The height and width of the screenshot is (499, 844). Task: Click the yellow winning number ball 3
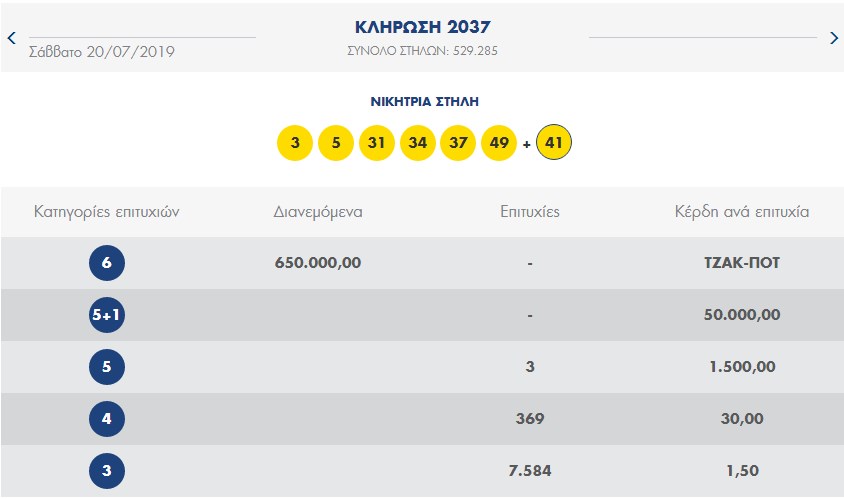point(295,143)
